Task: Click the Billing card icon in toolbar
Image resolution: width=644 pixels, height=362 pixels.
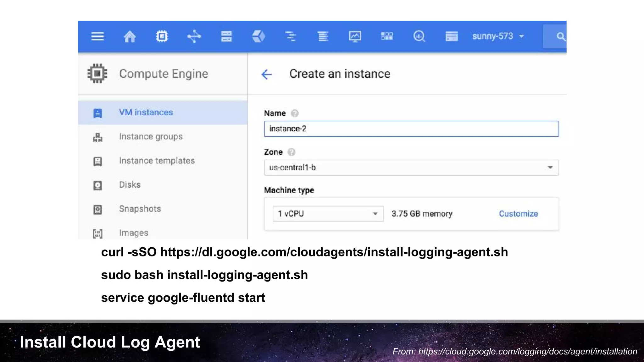Action: click(x=452, y=36)
